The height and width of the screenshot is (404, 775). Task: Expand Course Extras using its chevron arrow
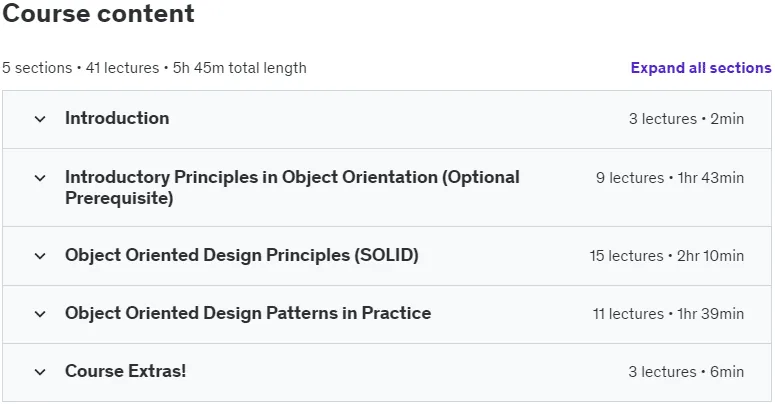point(40,372)
